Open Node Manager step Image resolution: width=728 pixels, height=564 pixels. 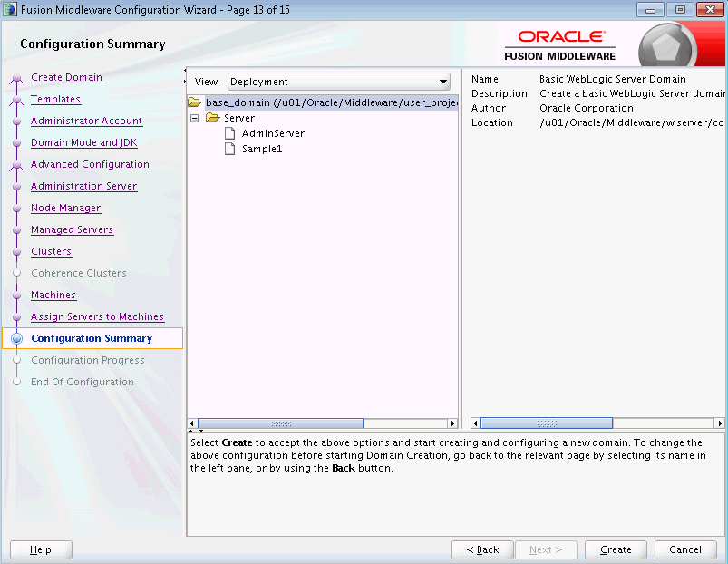(66, 208)
